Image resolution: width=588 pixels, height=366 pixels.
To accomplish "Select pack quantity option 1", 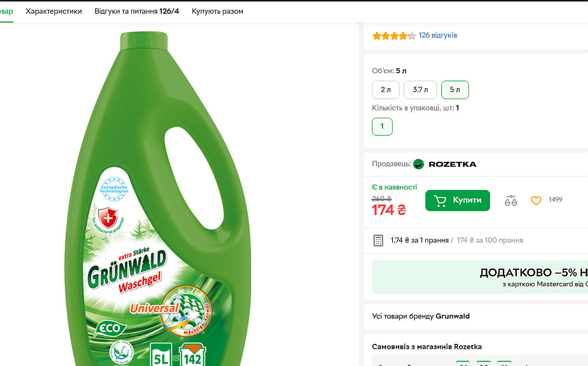I will point(382,127).
